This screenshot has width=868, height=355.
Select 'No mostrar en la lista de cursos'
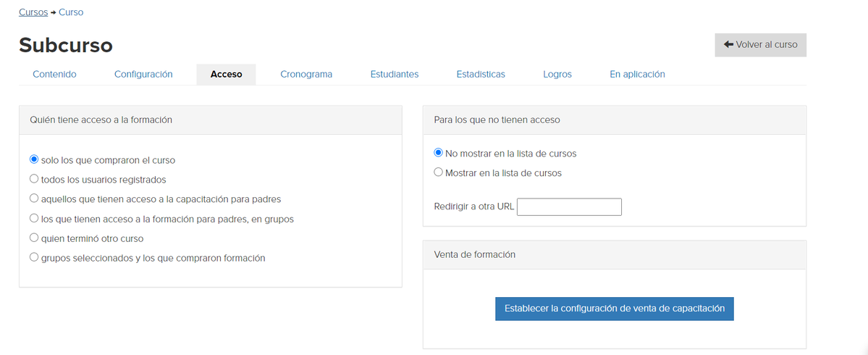439,153
